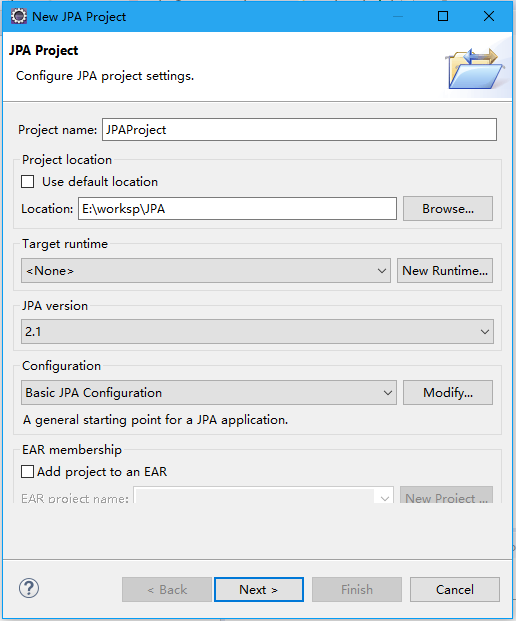Image resolution: width=516 pixels, height=621 pixels.
Task: Enable the Use default location checkbox
Action: click(x=28, y=182)
